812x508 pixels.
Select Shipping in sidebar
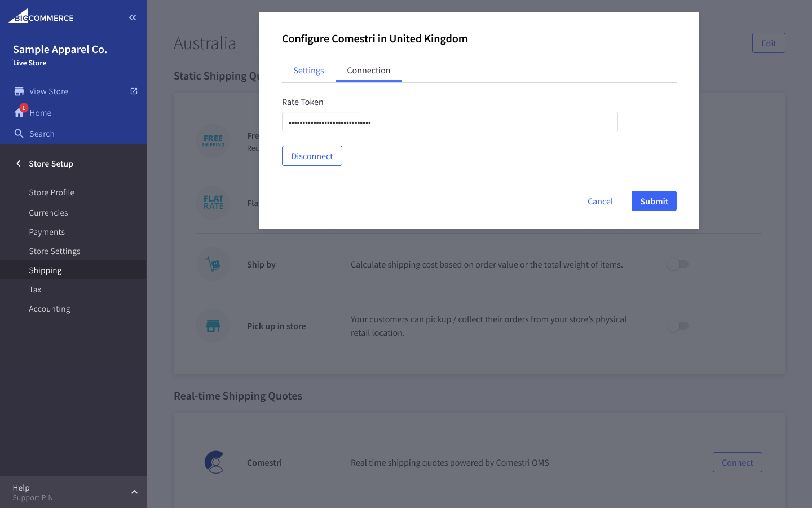pos(73,270)
